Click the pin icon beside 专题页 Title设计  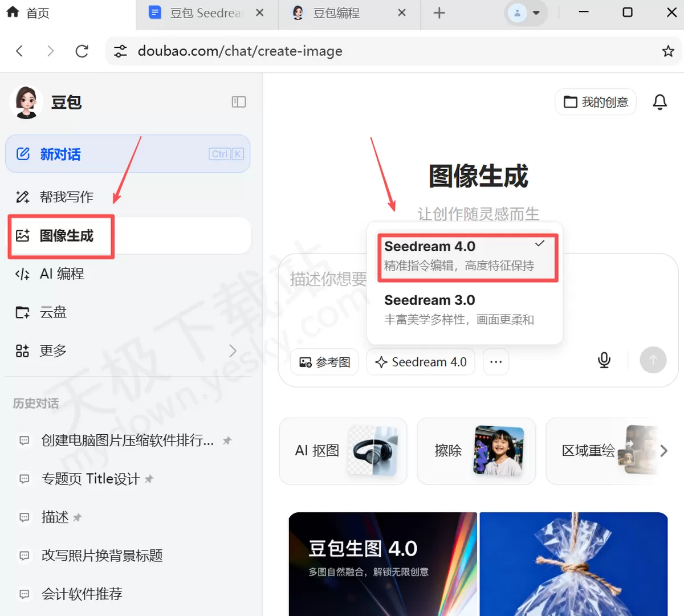[149, 479]
